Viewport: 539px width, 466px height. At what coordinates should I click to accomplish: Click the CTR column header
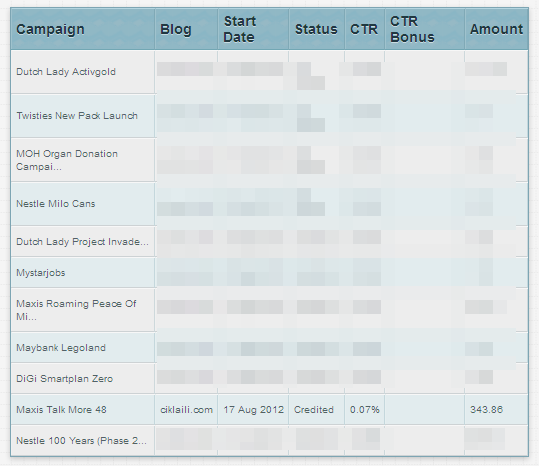364,29
